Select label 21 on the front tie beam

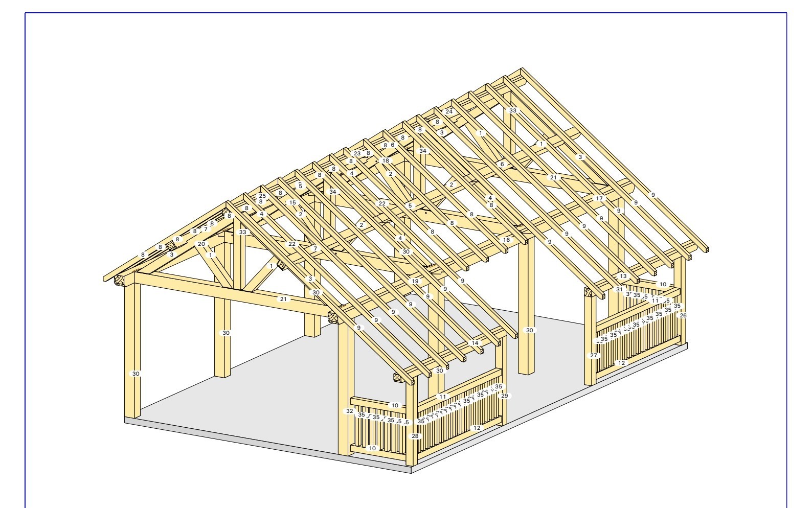coord(283,299)
